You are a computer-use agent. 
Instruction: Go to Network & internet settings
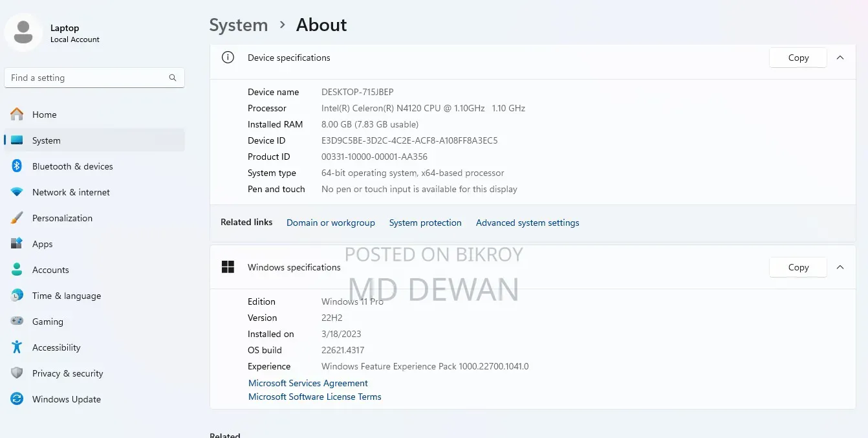tap(94, 192)
